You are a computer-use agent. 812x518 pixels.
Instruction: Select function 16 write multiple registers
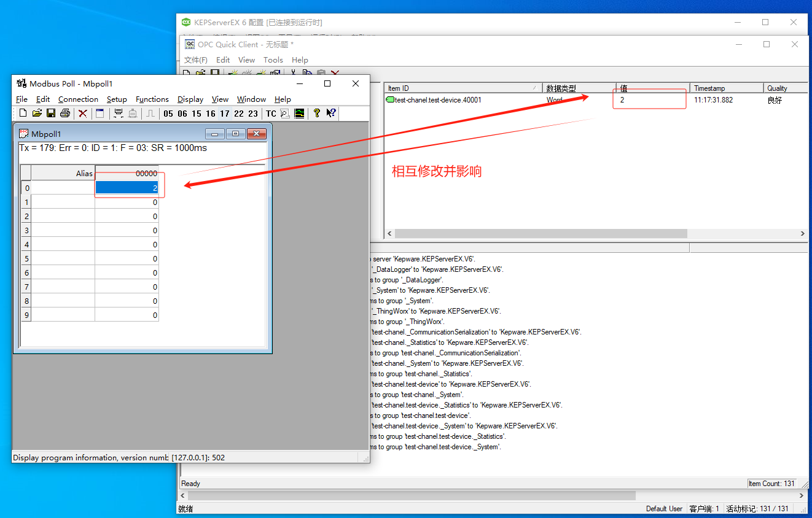click(x=211, y=114)
